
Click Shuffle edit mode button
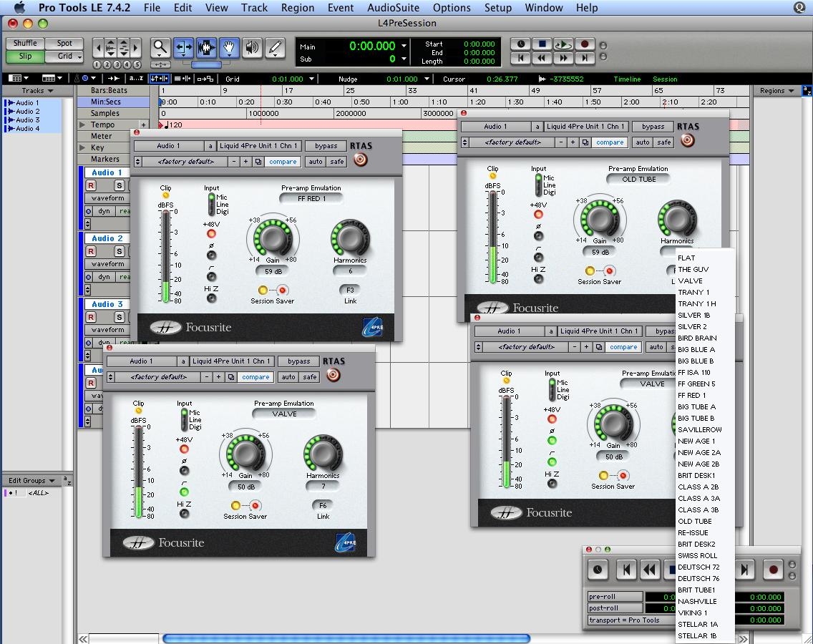click(25, 43)
